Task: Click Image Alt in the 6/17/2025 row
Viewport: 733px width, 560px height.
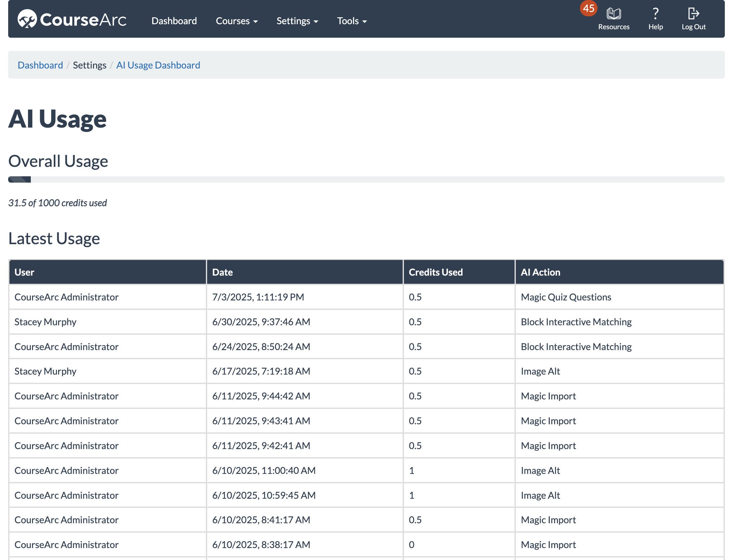Action: point(540,371)
